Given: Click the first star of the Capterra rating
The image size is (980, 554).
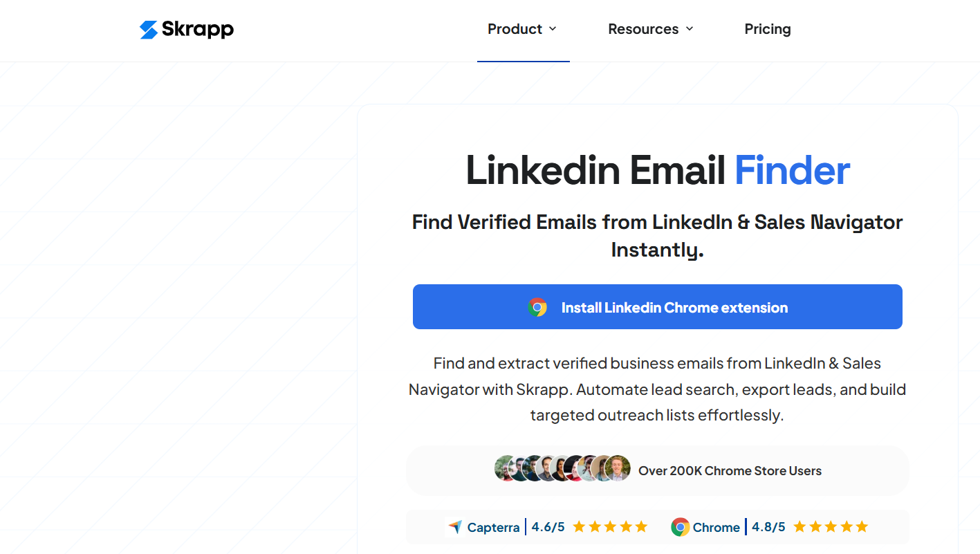Looking at the screenshot, I should pyautogui.click(x=579, y=527).
